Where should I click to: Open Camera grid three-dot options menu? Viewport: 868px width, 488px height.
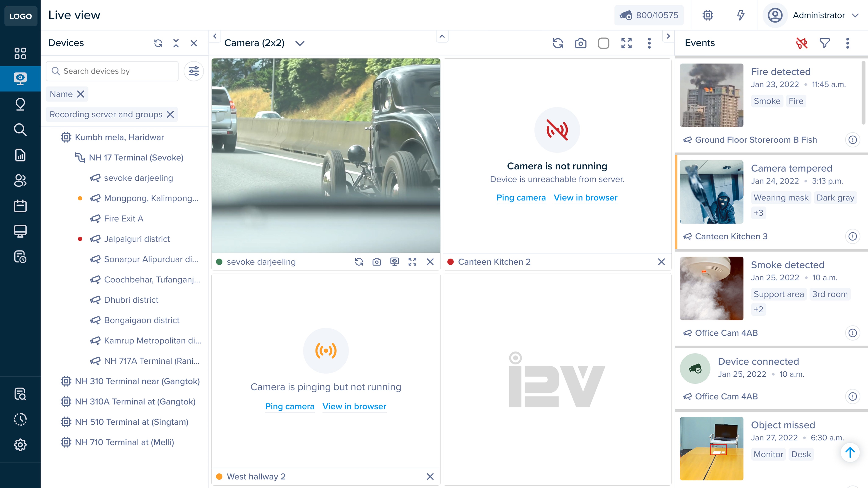tap(649, 43)
